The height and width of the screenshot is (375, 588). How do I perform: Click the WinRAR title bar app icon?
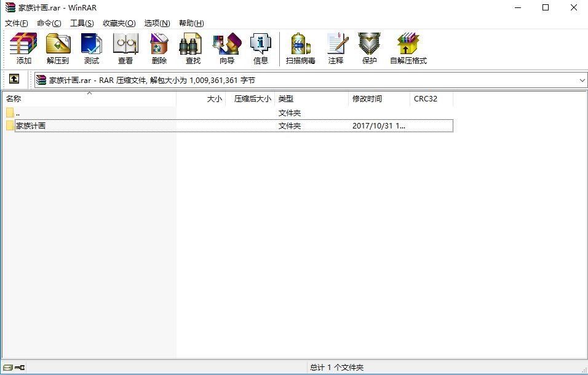tap(10, 7)
